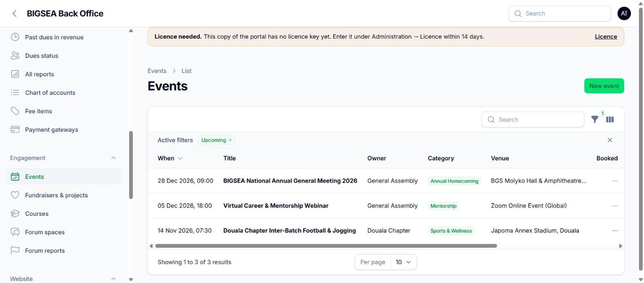Click the Fundraisers & projects heart icon

tap(15, 195)
